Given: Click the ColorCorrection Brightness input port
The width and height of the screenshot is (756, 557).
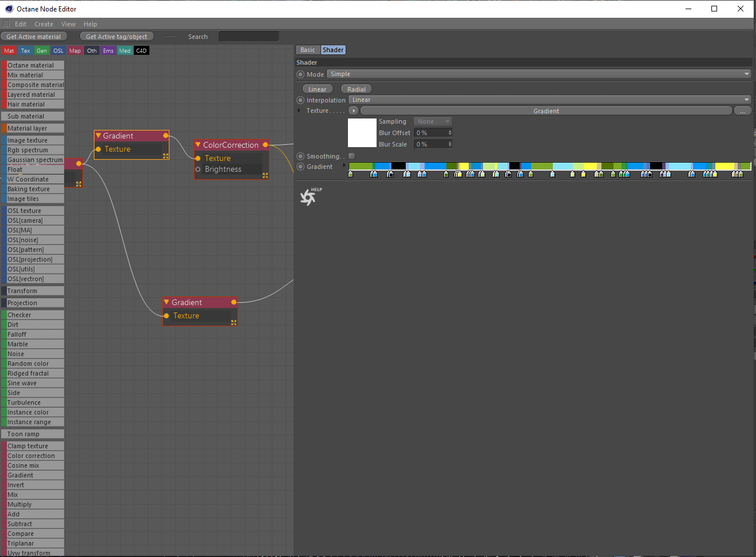Looking at the screenshot, I should point(198,169).
